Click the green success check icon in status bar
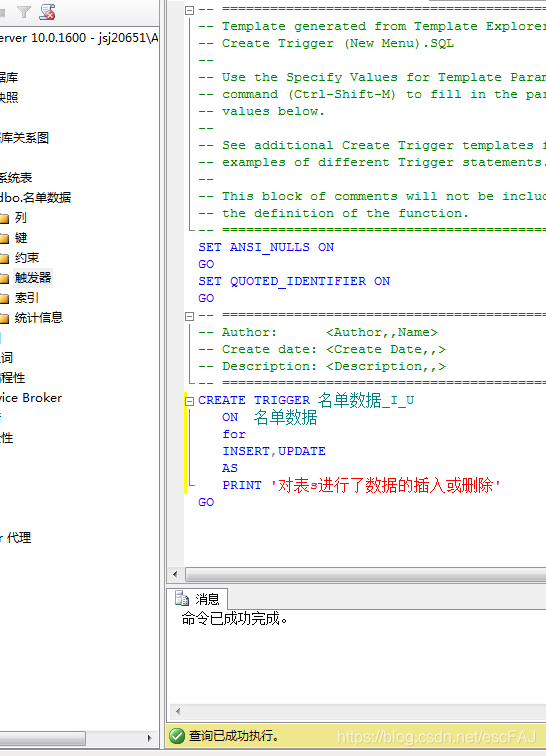Screen dimensions: 546x756 pyautogui.click(x=177, y=736)
